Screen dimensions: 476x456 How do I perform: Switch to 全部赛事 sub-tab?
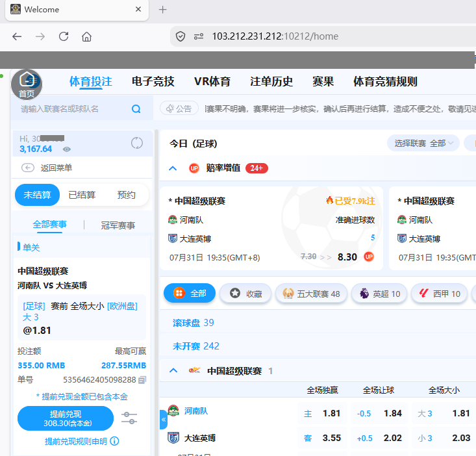50,225
